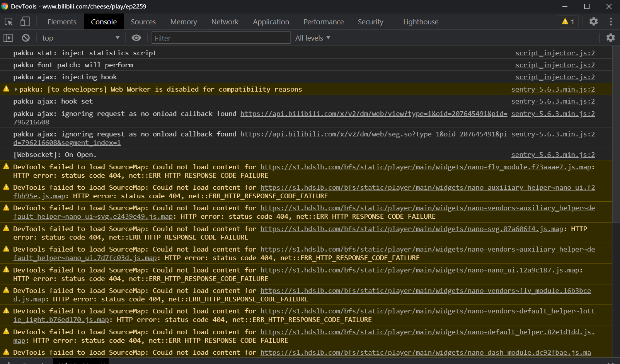Click warning icon on pakku Web Worker row

tap(6, 89)
